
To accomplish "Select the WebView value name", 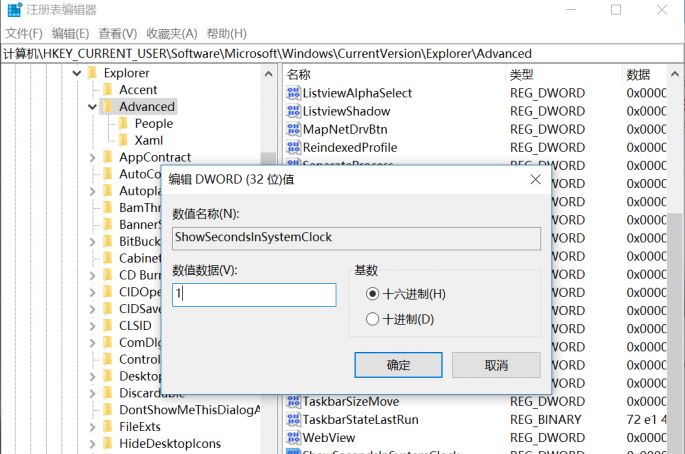I will pyautogui.click(x=329, y=437).
